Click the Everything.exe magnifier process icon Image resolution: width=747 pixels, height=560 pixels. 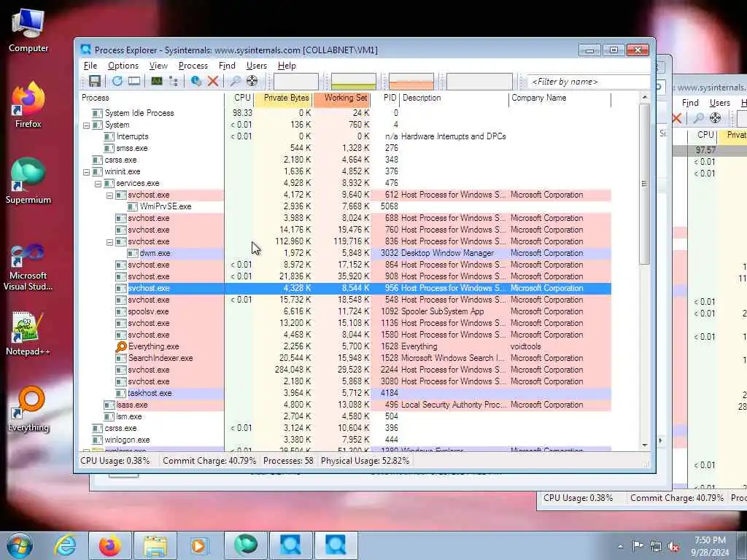pyautogui.click(x=121, y=346)
